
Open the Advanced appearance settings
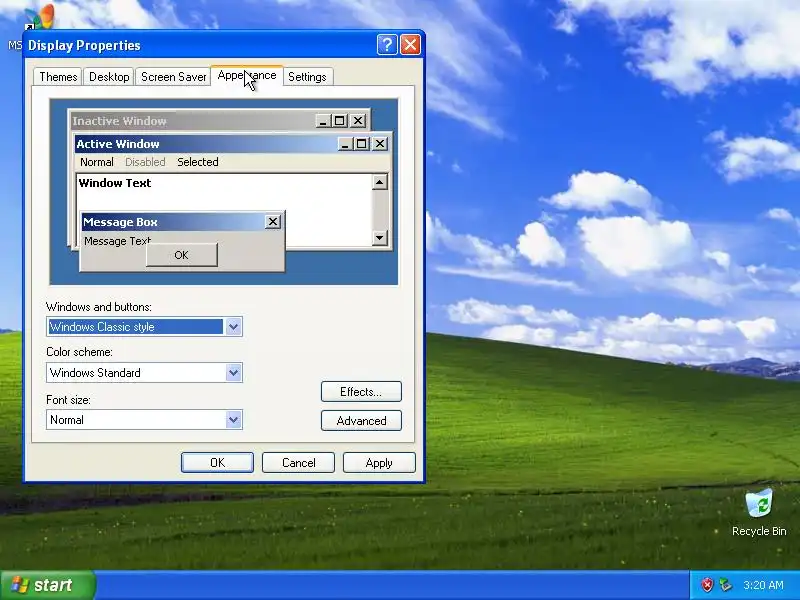(x=361, y=420)
